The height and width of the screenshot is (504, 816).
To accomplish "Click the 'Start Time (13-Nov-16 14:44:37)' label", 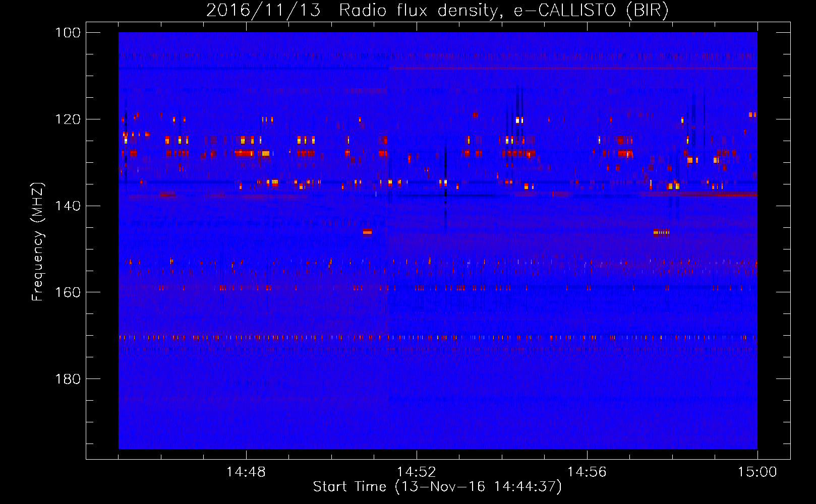I will [x=437, y=487].
